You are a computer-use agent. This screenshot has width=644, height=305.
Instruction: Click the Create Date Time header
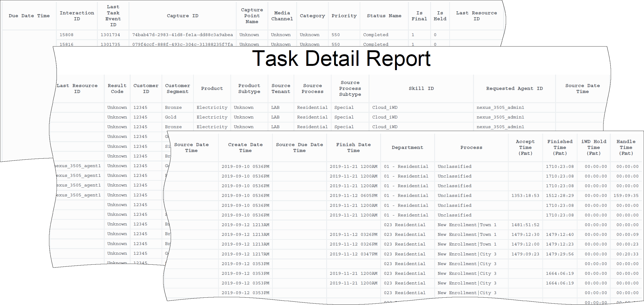click(x=245, y=148)
